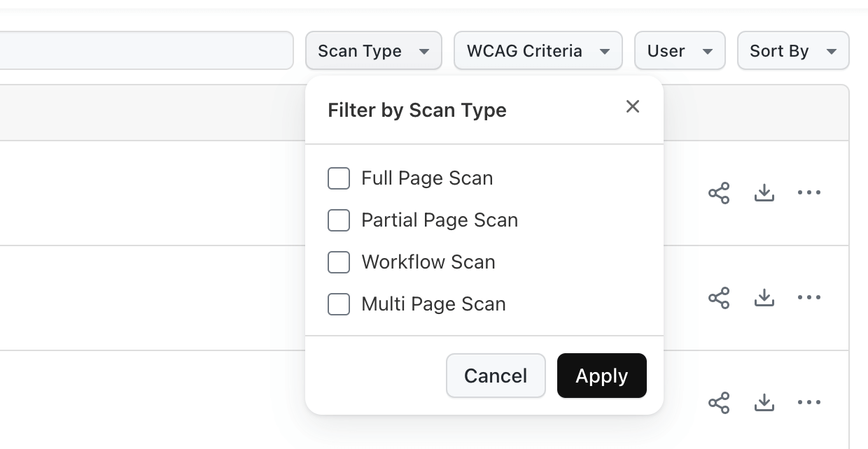The height and width of the screenshot is (449, 868).
Task: Click the download icon in the third row
Action: tap(764, 403)
